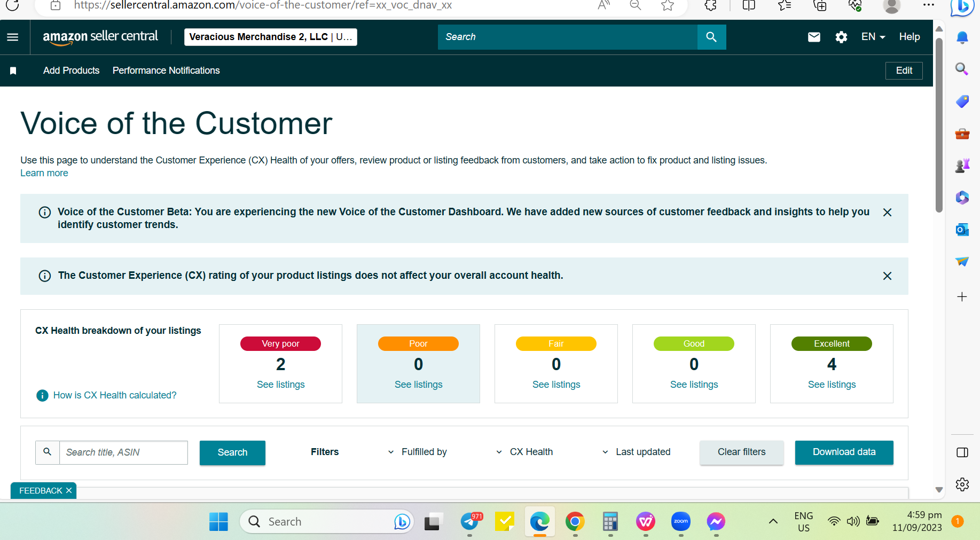Click the teal search magnifier button
This screenshot has height=540, width=980.
point(711,37)
